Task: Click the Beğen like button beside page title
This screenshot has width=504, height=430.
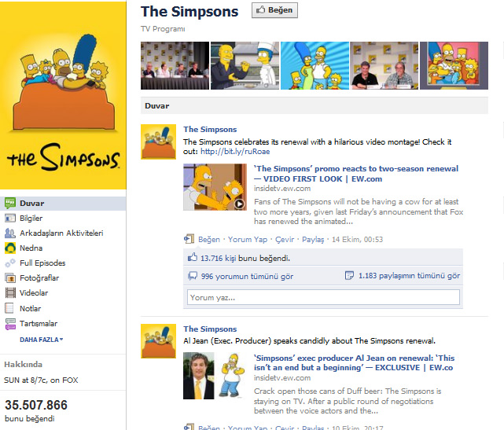Action: click(274, 10)
